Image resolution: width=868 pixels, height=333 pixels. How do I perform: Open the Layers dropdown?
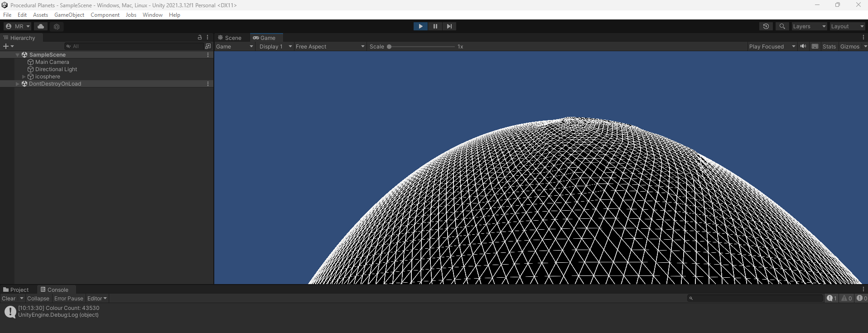tap(809, 26)
